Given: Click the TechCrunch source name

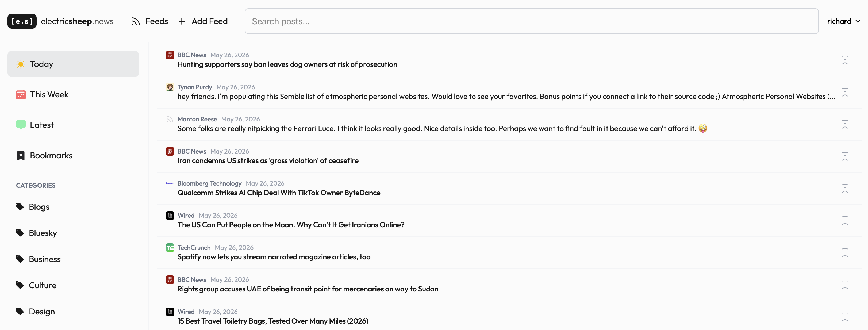Looking at the screenshot, I should [194, 248].
